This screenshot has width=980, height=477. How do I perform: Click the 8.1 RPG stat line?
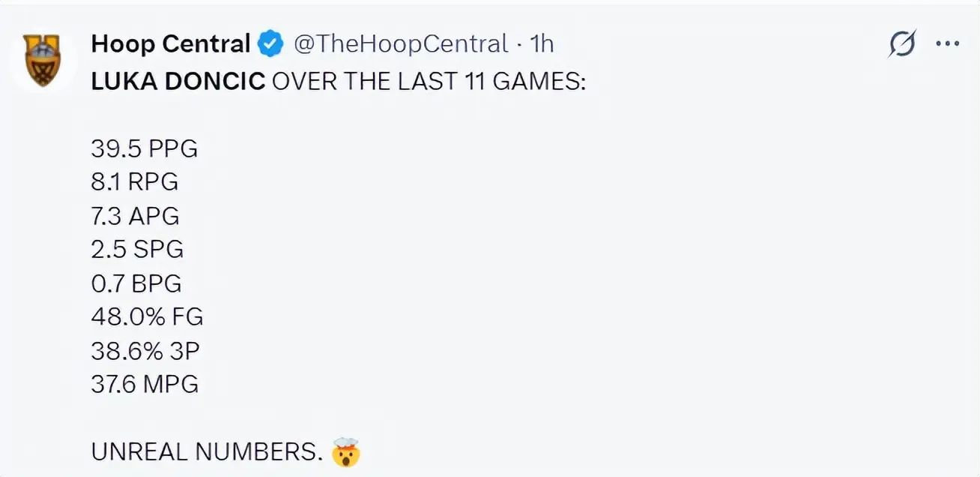coord(135,182)
